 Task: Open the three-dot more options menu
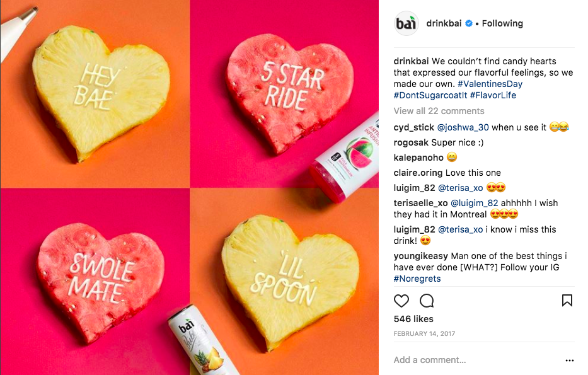coord(570,361)
